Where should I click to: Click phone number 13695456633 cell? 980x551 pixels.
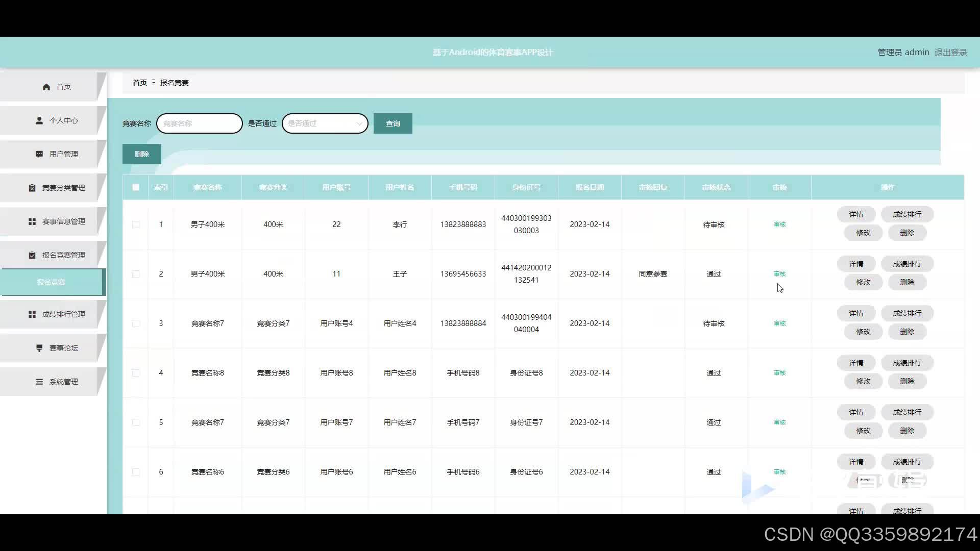[x=463, y=274]
